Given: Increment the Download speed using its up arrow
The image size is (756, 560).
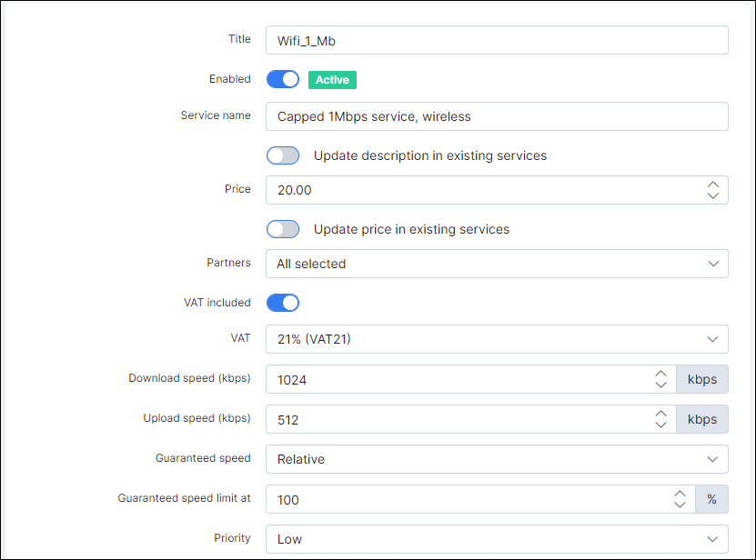Looking at the screenshot, I should [660, 374].
